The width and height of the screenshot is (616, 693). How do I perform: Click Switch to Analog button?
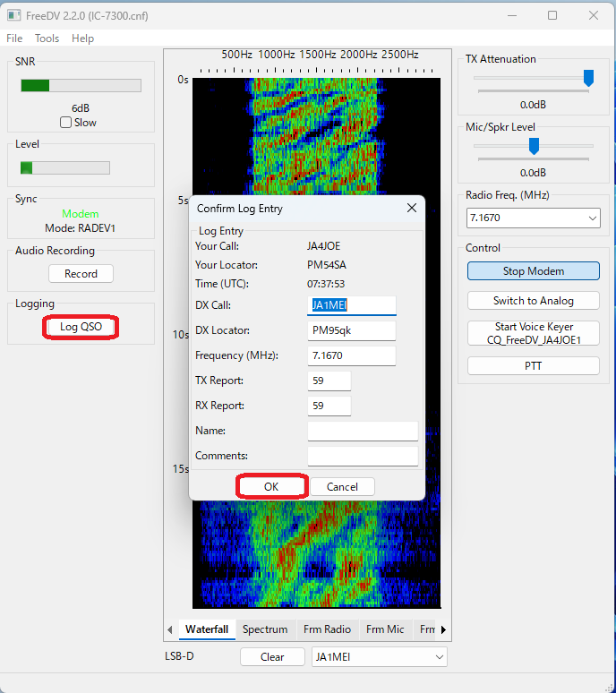click(x=534, y=301)
